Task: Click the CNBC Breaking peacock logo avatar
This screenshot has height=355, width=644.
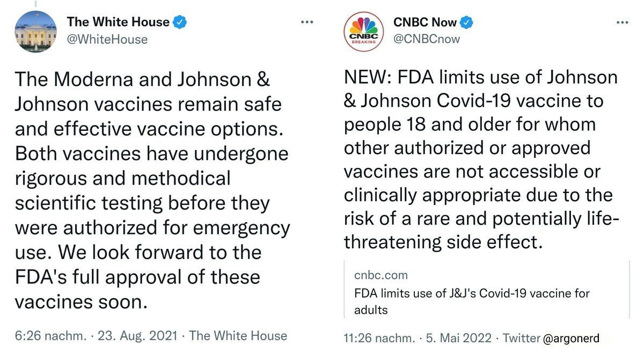Action: click(x=364, y=32)
